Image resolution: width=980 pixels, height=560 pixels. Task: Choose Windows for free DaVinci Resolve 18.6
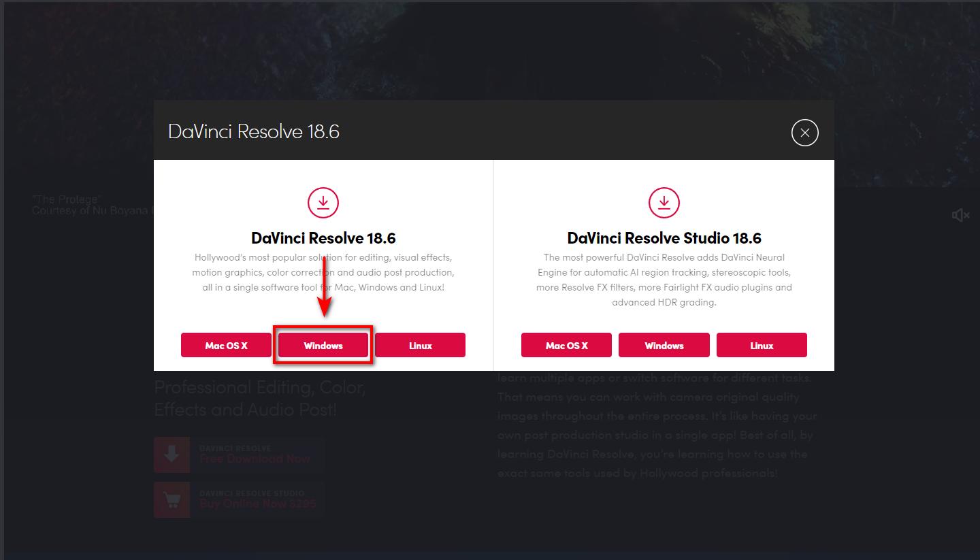point(323,345)
